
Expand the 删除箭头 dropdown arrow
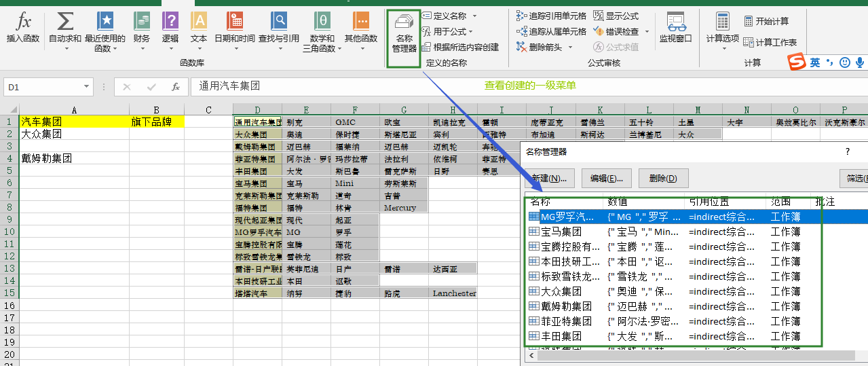(570, 47)
